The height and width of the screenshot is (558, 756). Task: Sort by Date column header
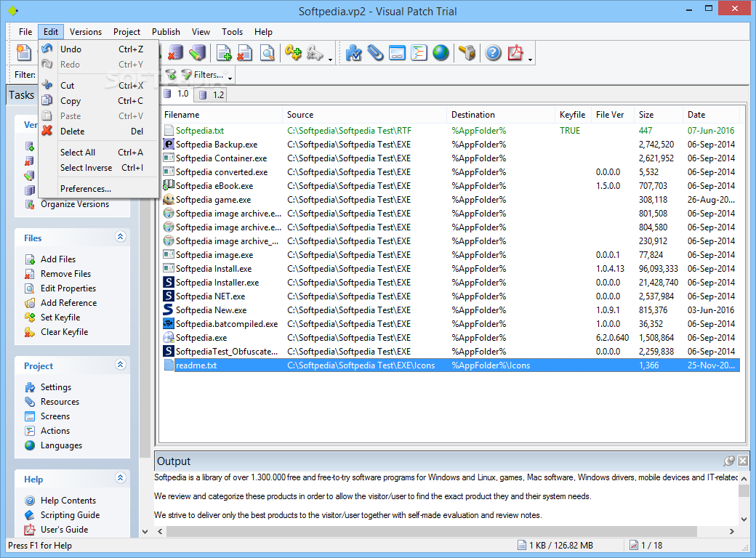711,115
